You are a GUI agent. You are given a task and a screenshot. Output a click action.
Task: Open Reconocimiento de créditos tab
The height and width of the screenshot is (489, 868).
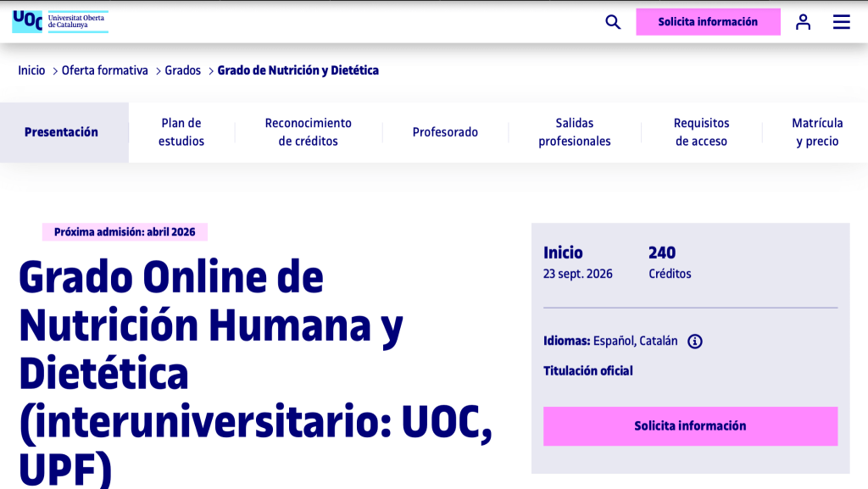pyautogui.click(x=309, y=132)
